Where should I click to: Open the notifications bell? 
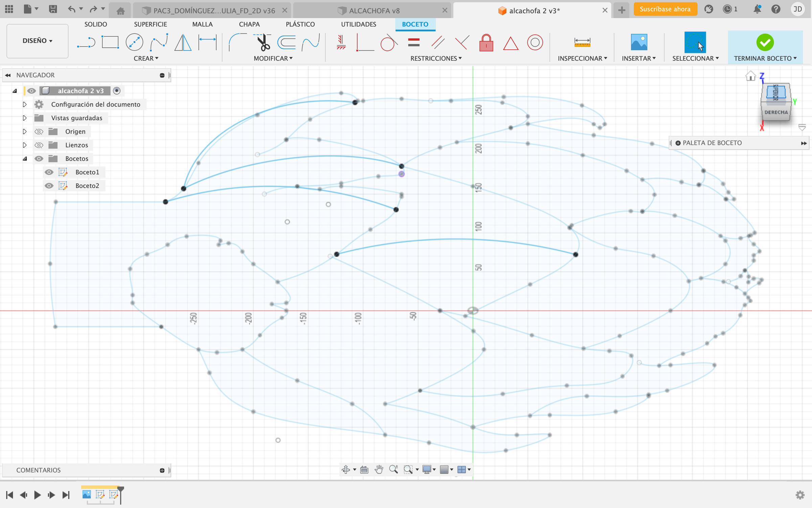pyautogui.click(x=757, y=9)
